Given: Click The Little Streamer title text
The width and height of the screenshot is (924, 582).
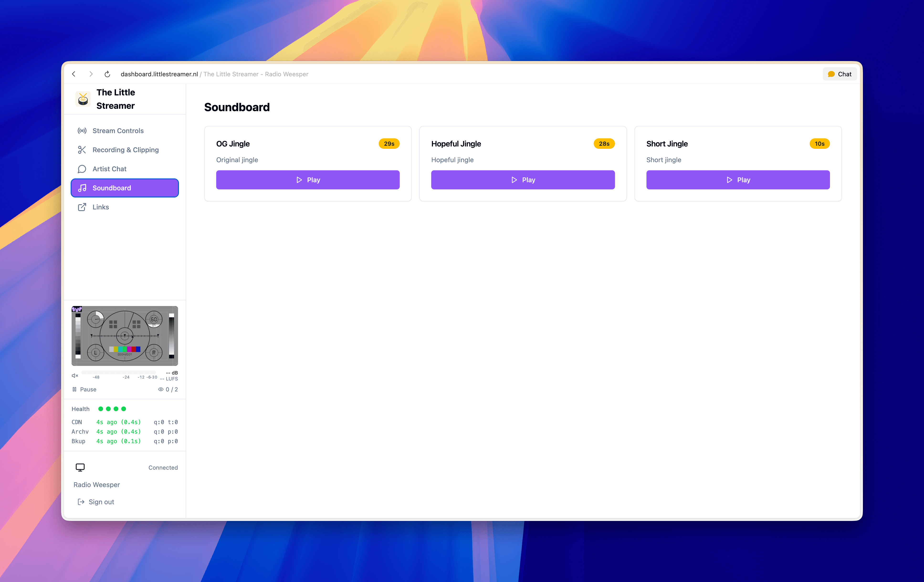Looking at the screenshot, I should pyautogui.click(x=115, y=99).
